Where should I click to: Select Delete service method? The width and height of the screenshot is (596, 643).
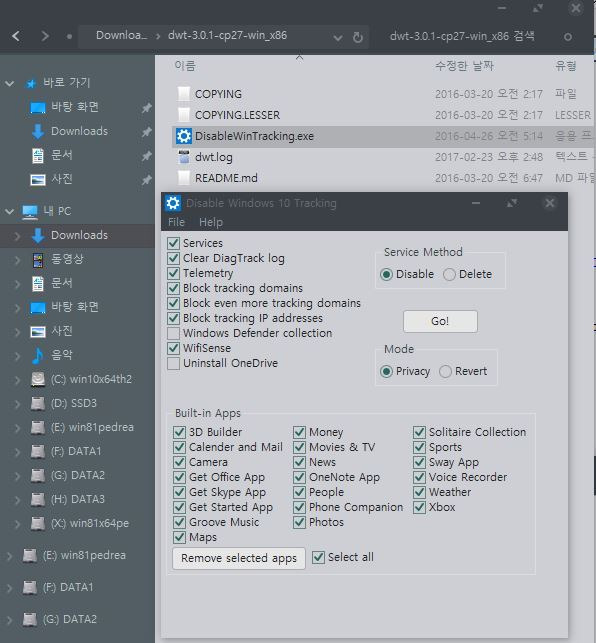449,274
